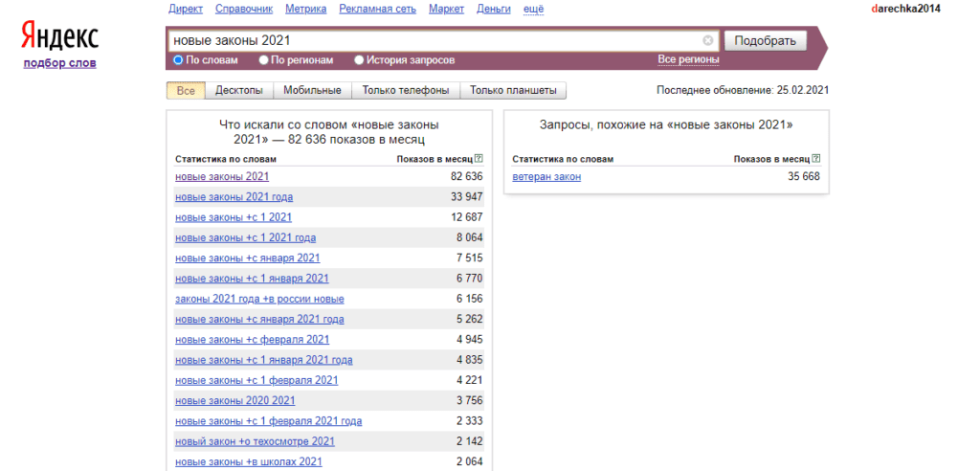Click help icon beside left 'Показов в месяц'

[479, 159]
